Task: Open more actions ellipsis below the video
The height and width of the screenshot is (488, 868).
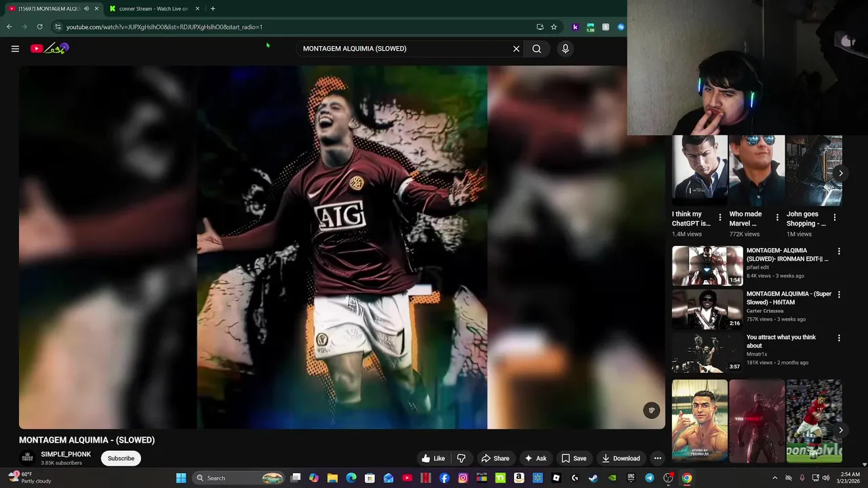Action: pyautogui.click(x=657, y=458)
